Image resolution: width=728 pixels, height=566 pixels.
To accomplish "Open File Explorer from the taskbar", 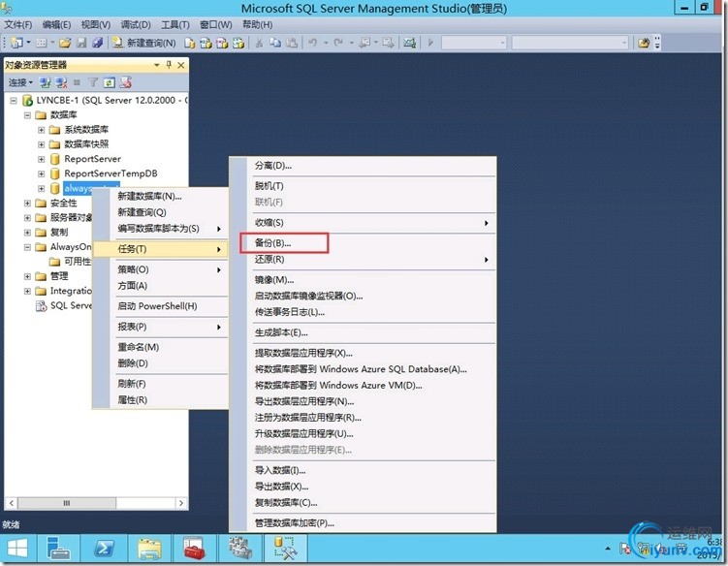I will (149, 550).
